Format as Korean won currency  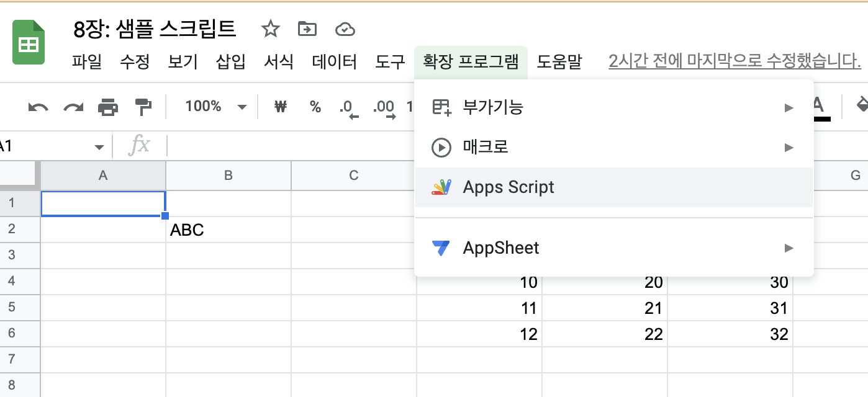click(x=281, y=107)
